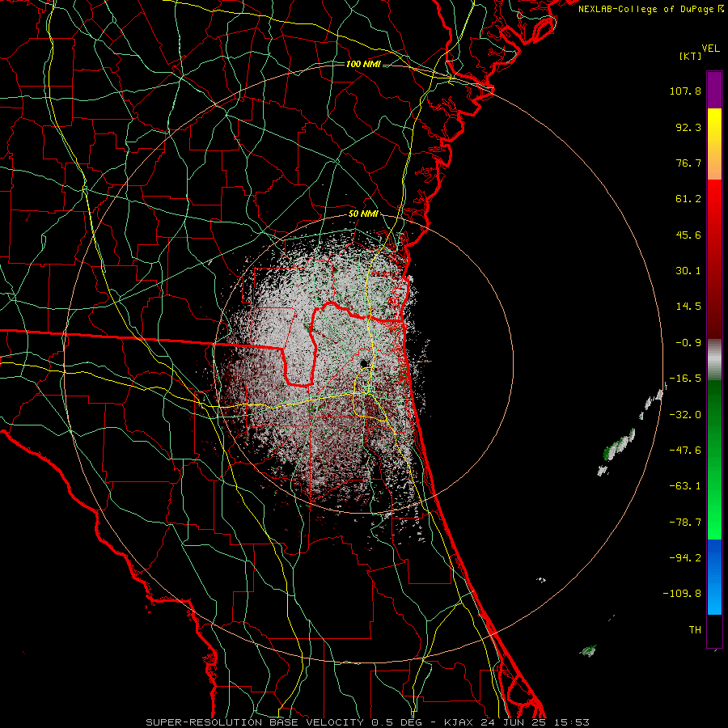Click the gray near-zero segment of the color bar

714,360
